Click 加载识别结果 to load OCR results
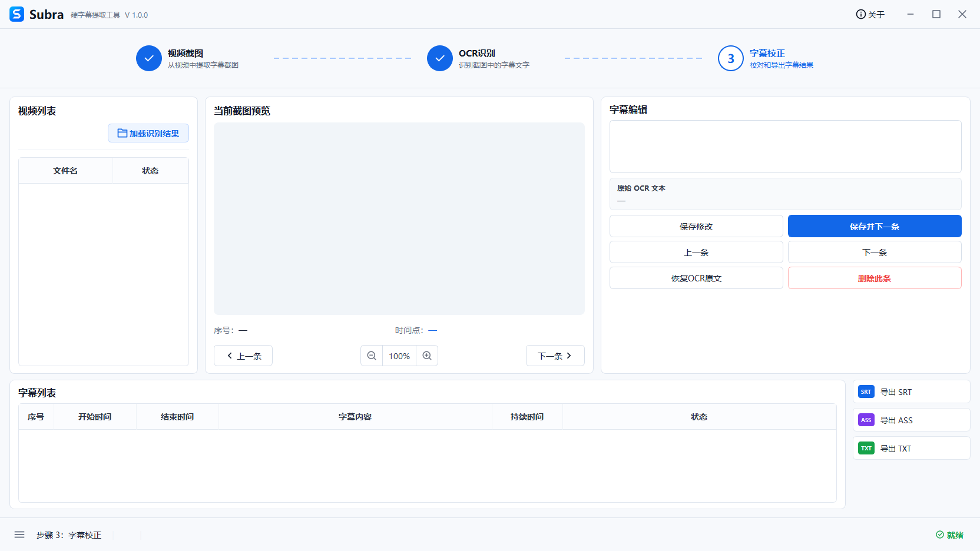 [148, 133]
